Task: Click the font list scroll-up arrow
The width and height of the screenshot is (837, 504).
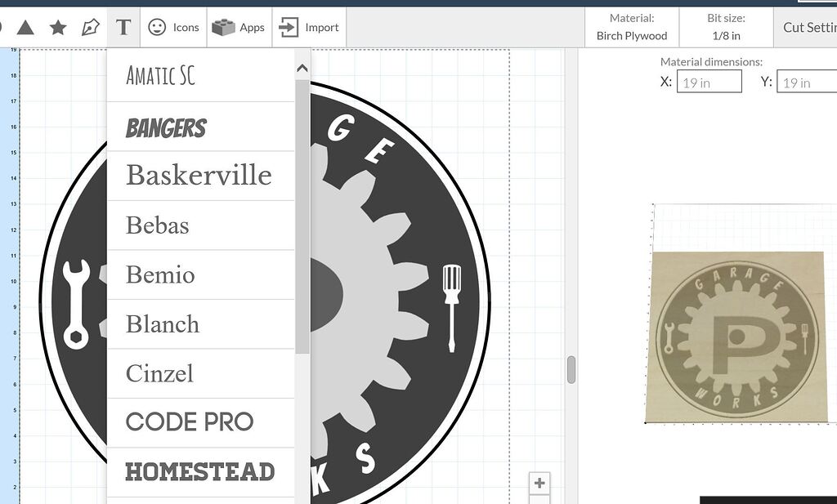Action: point(302,68)
